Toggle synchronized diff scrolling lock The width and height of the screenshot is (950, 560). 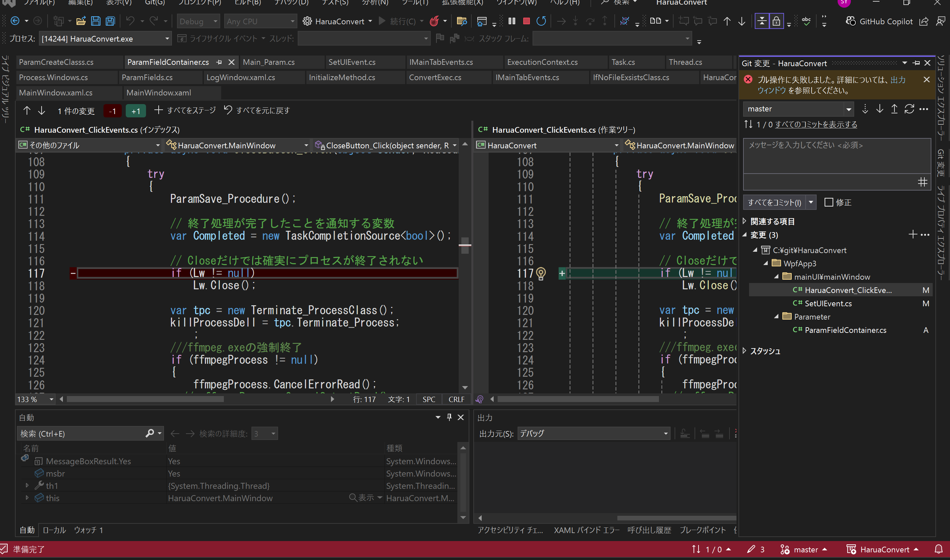[776, 21]
